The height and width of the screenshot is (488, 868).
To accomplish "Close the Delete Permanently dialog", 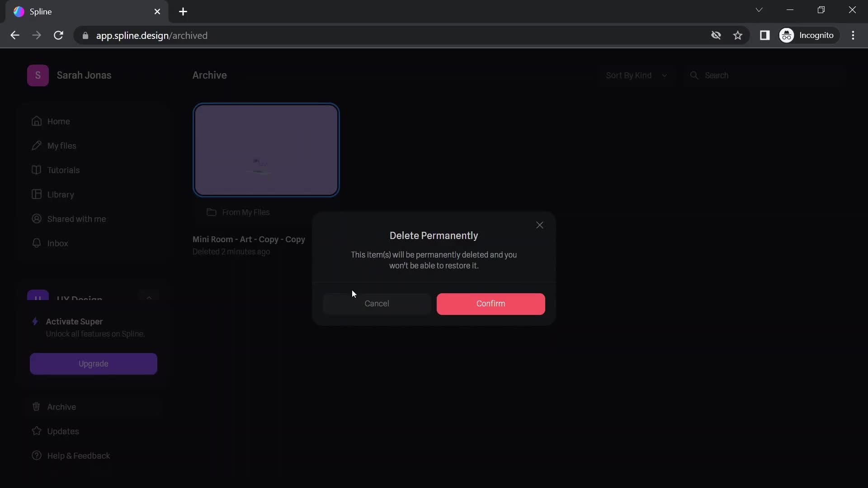I will (540, 225).
